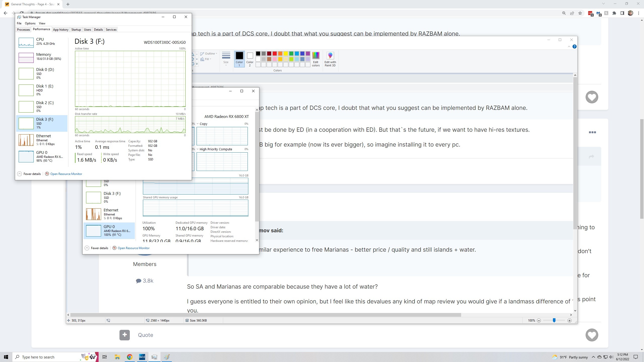The image size is (644, 362).
Task: Click Paint zoom out minus button
Action: click(x=539, y=321)
